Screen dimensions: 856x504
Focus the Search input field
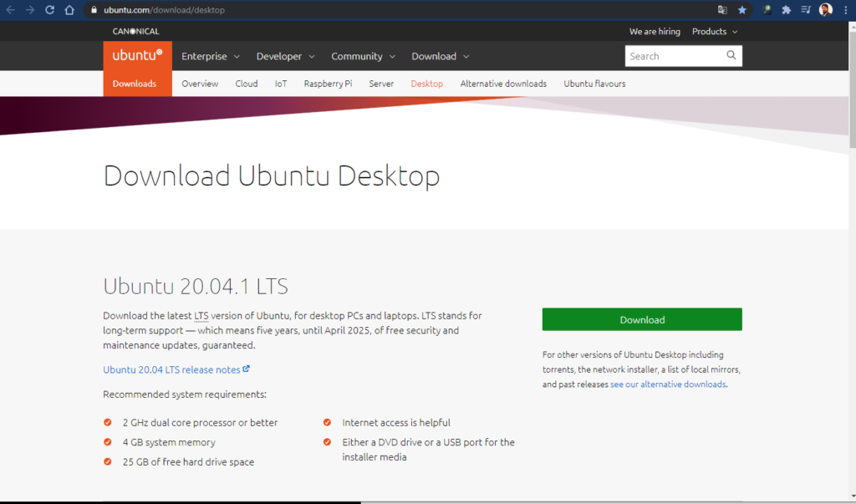673,56
